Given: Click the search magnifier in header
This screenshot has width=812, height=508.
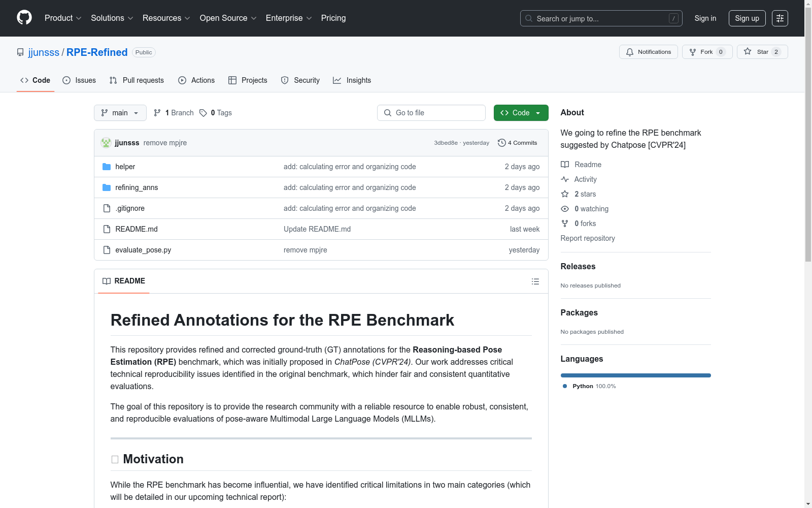Looking at the screenshot, I should coord(529,18).
